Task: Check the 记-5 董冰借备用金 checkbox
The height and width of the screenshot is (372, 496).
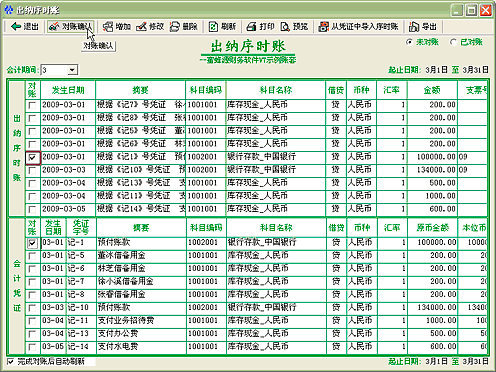Action: point(32,256)
